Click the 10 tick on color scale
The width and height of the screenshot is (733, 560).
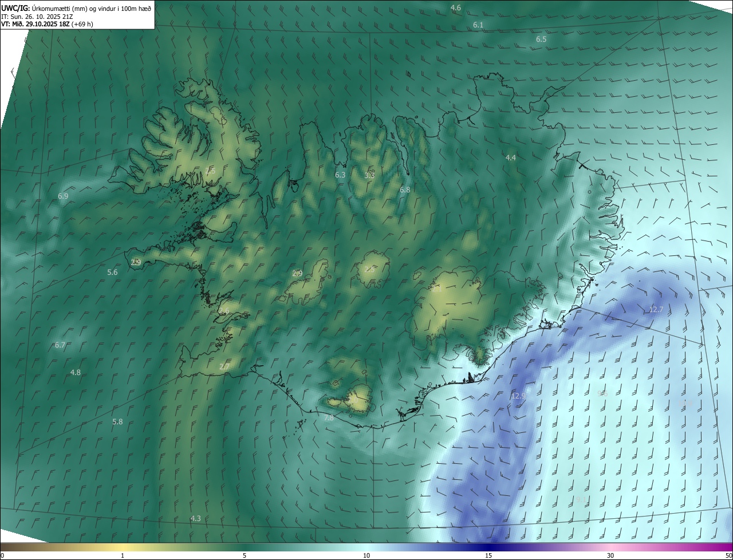point(366,555)
